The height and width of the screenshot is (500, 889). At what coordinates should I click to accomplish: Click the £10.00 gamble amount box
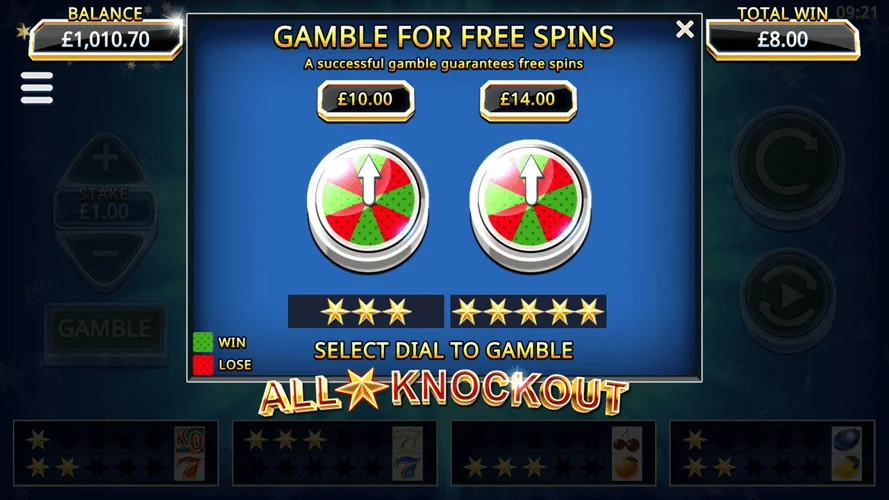tap(366, 100)
